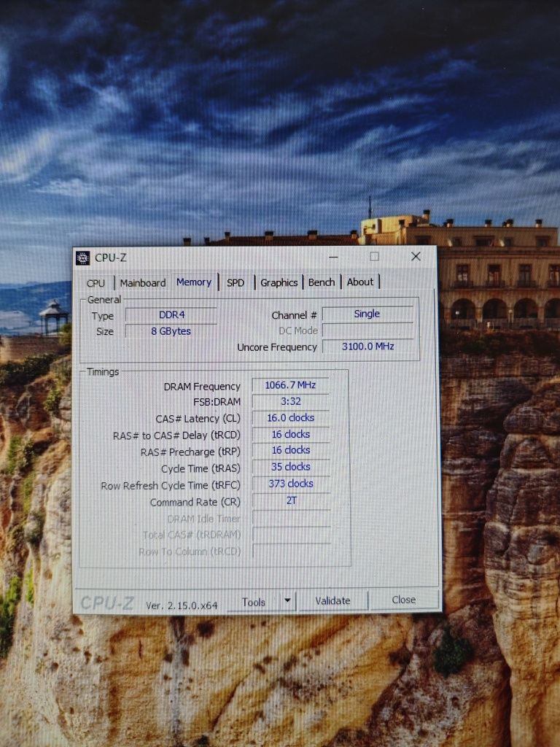The image size is (560, 747).
Task: Go to the Bench tab
Action: pos(322,282)
